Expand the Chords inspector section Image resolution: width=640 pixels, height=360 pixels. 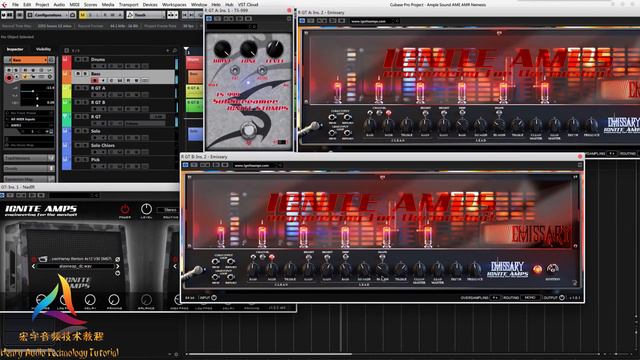click(29, 168)
